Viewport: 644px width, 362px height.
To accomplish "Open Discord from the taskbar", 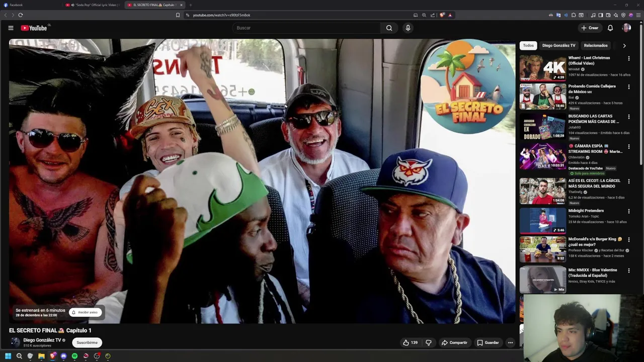I will [63, 356].
